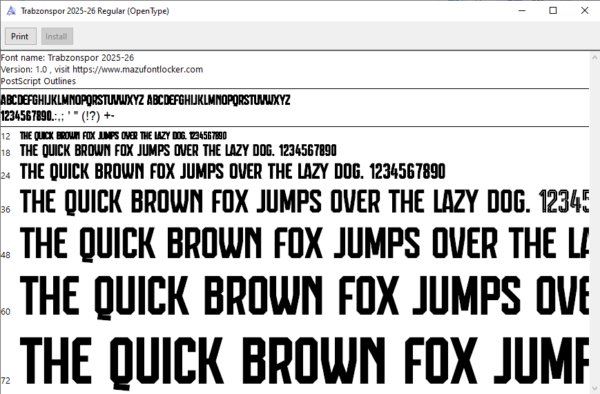
Task: Click the window title 'Trabzonspor 2025-26 Regular (OpenType)'
Action: pyautogui.click(x=95, y=11)
